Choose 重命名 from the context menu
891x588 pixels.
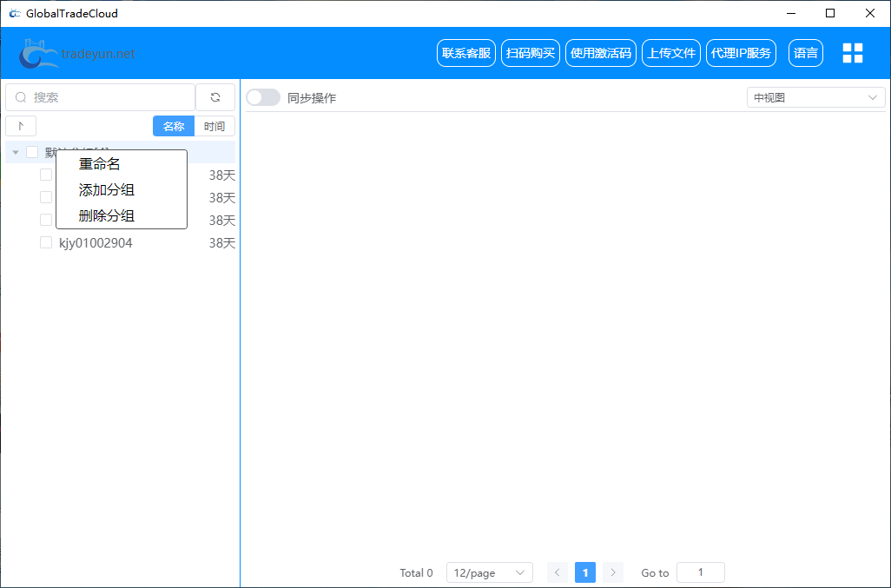point(100,163)
